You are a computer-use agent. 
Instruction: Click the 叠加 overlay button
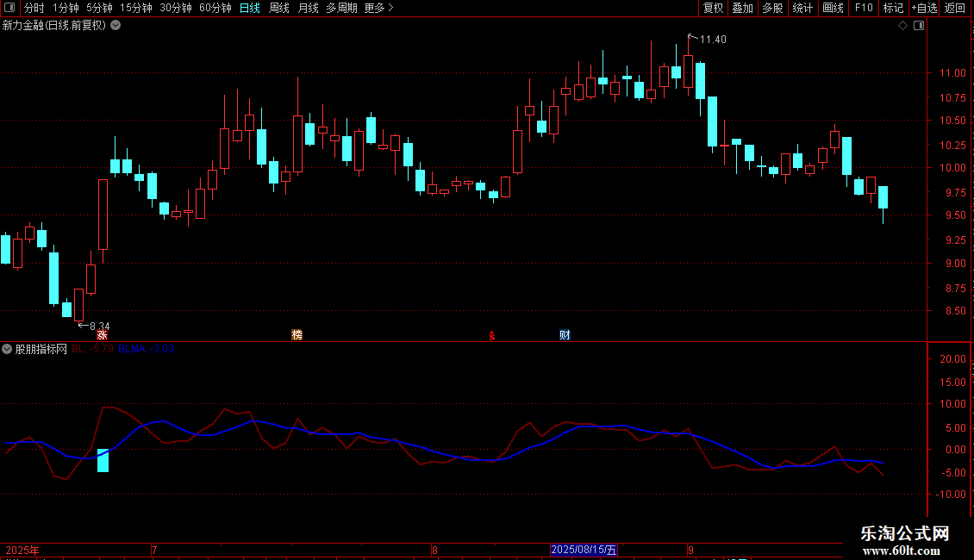coord(743,8)
